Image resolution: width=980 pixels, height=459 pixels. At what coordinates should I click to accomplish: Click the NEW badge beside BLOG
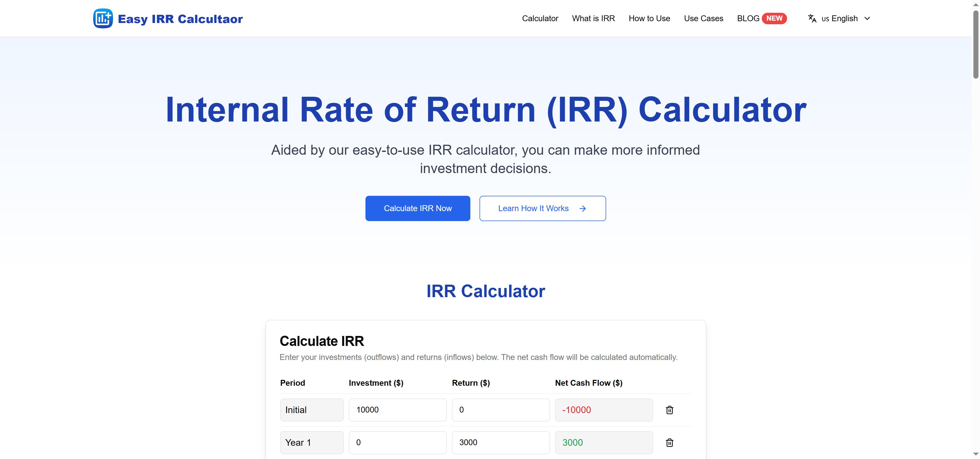(x=774, y=18)
